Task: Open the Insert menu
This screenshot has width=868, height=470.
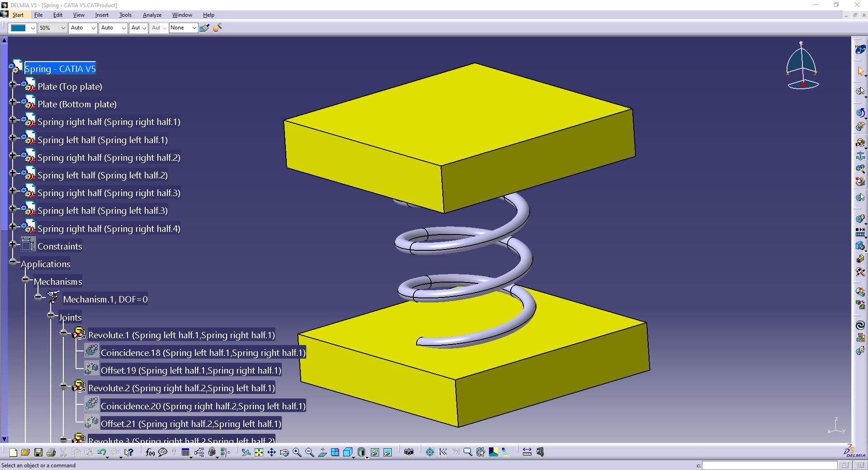Action: (102, 15)
